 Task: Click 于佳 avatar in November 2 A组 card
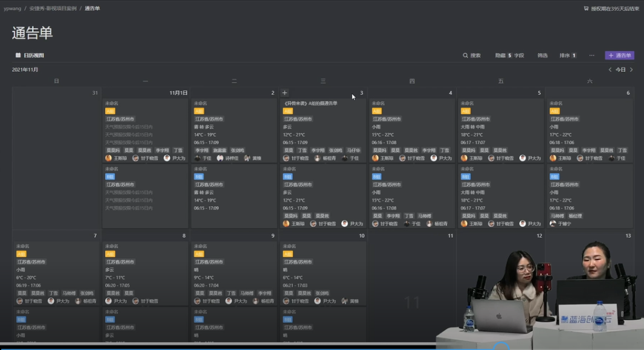point(198,158)
